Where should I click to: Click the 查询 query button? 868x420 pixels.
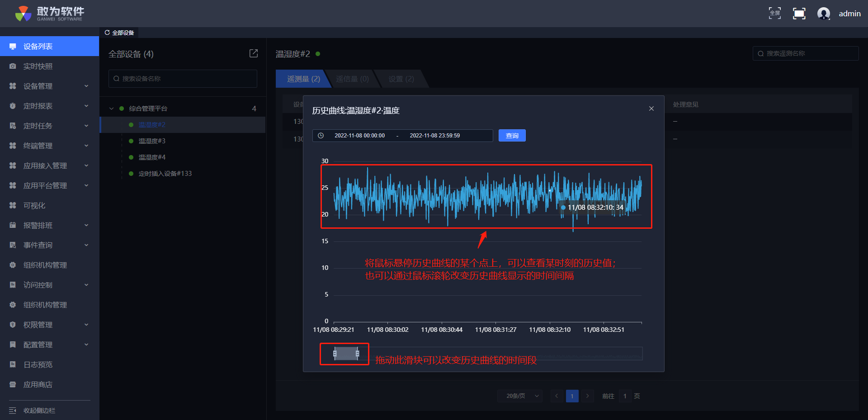coord(512,136)
